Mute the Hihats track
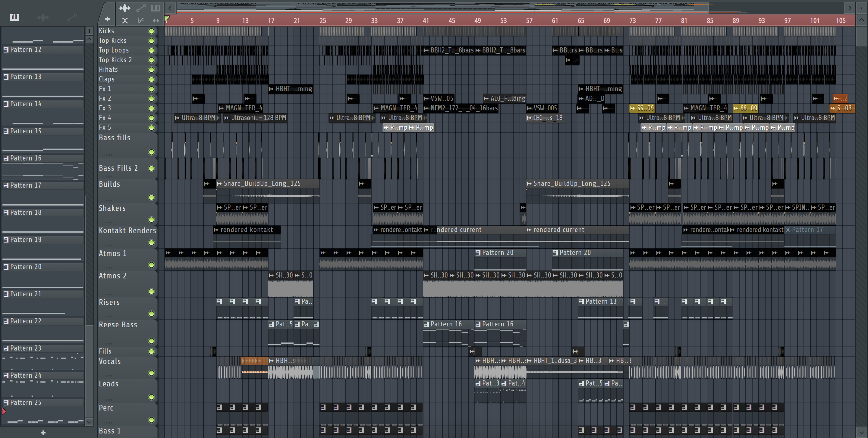868x438 pixels. click(x=152, y=70)
